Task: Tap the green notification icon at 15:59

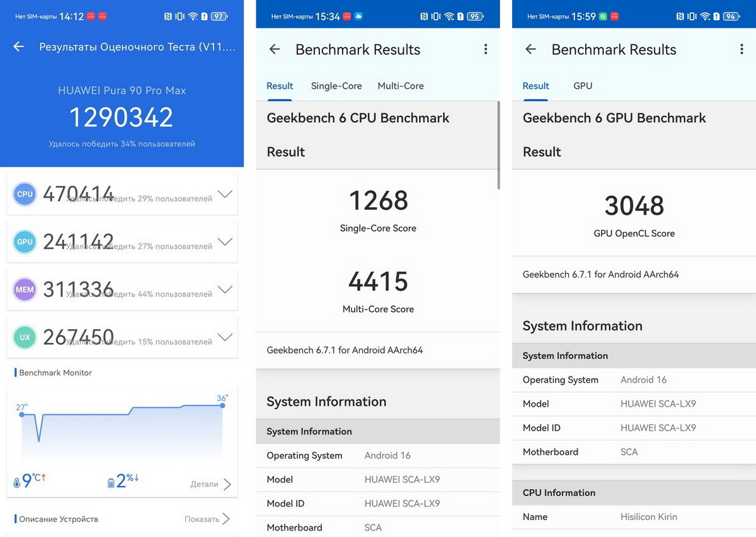Action: click(x=602, y=16)
